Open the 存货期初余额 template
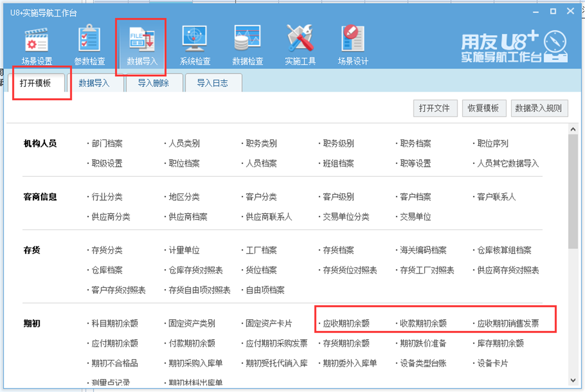The width and height of the screenshot is (585, 392). click(x=346, y=343)
